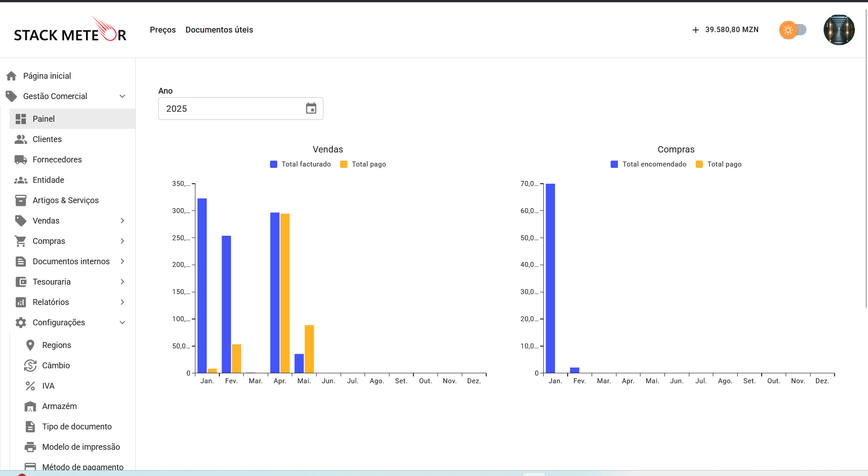Click the Regions location pin icon

tap(30, 345)
